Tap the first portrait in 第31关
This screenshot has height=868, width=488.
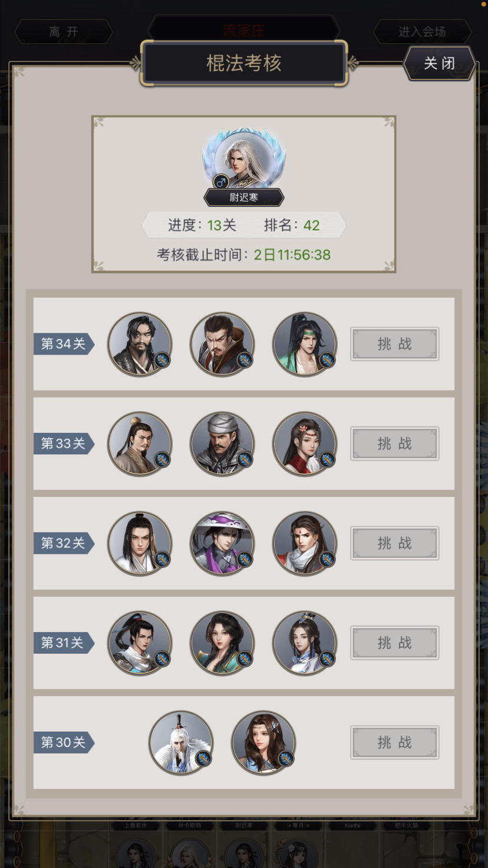pos(140,643)
